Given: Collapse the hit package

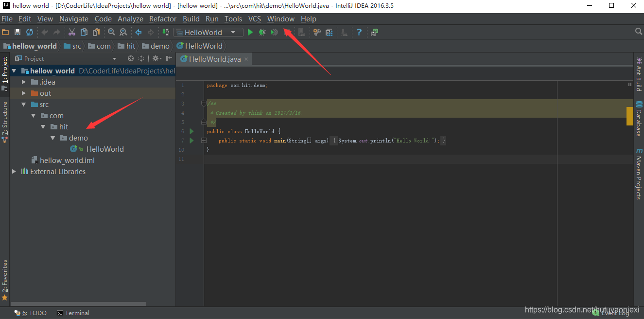Looking at the screenshot, I should pos(43,127).
